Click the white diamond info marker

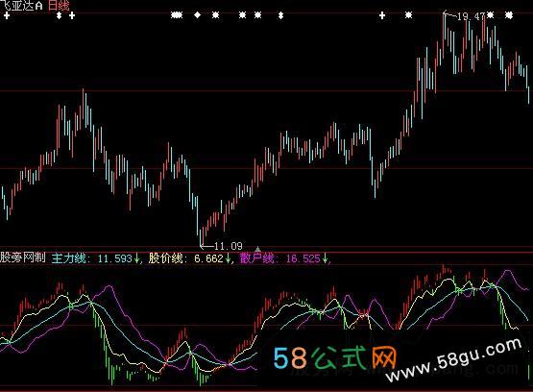click(198, 15)
